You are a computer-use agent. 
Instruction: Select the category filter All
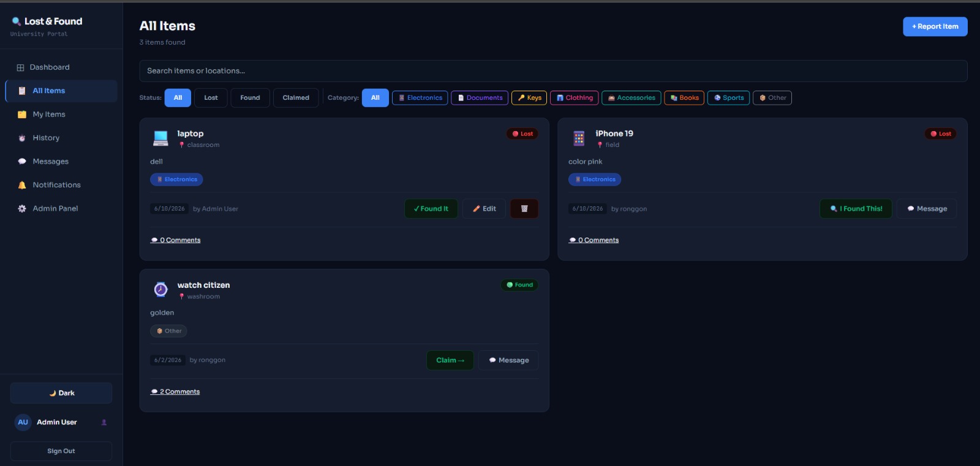[x=375, y=98]
